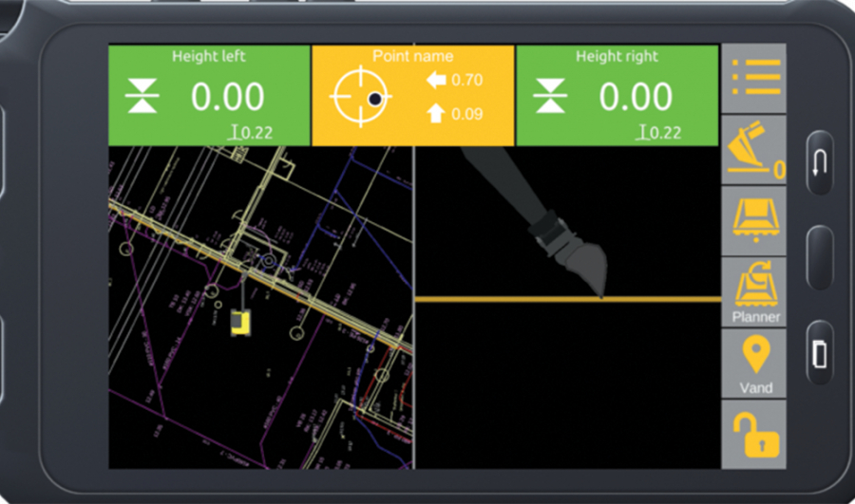
Task: Open the Point name panel header
Action: pyautogui.click(x=412, y=56)
